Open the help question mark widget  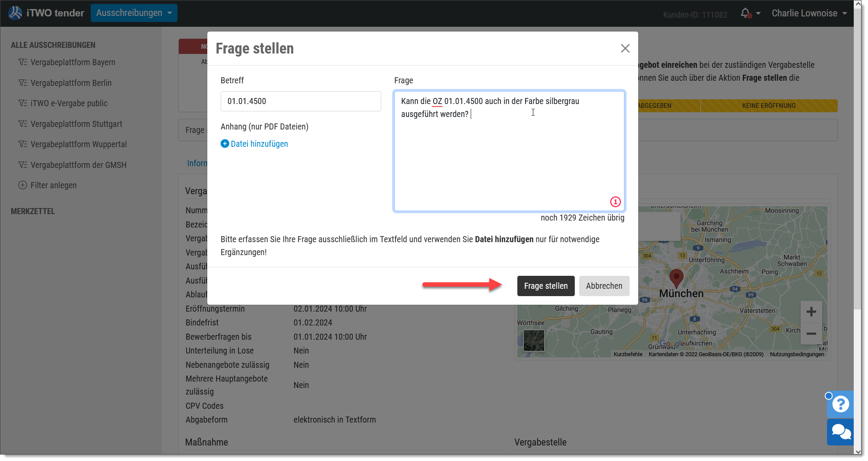[840, 404]
